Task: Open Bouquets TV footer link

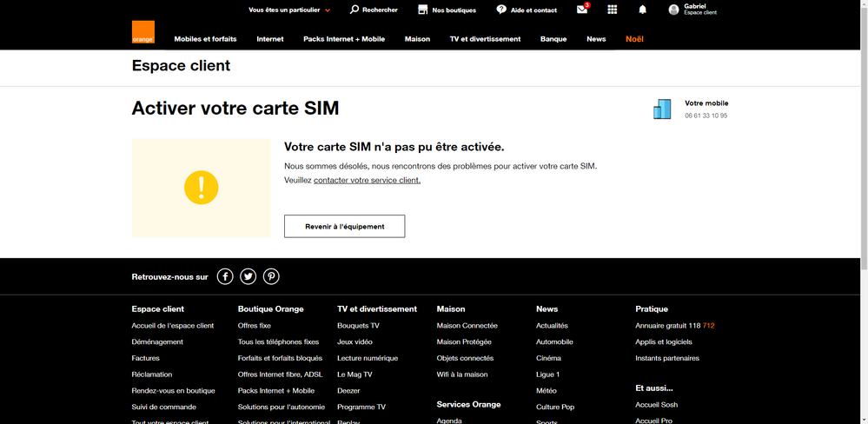Action: 358,326
